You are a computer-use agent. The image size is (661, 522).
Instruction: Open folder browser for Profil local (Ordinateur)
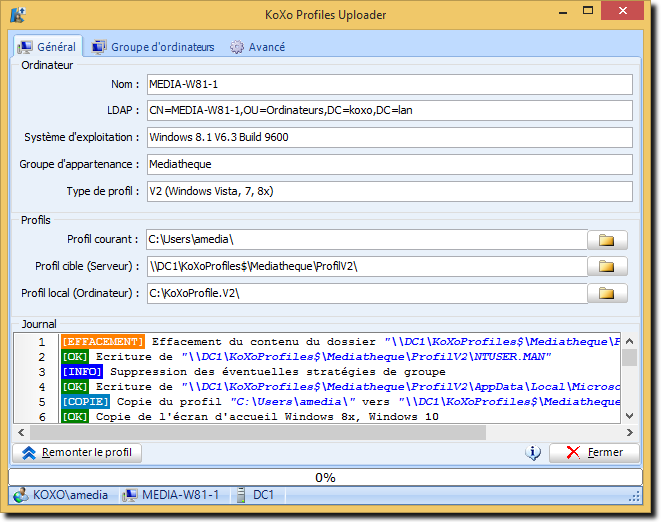click(607, 293)
